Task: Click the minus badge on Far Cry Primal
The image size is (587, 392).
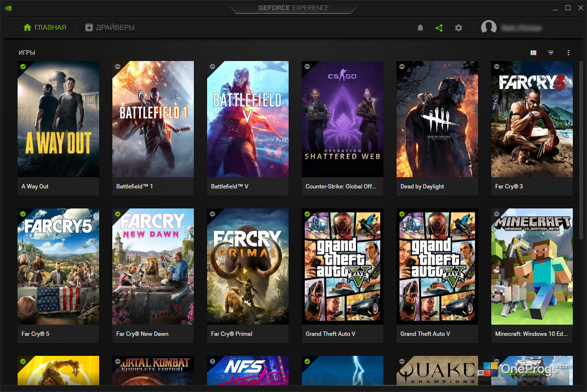Action: click(212, 214)
